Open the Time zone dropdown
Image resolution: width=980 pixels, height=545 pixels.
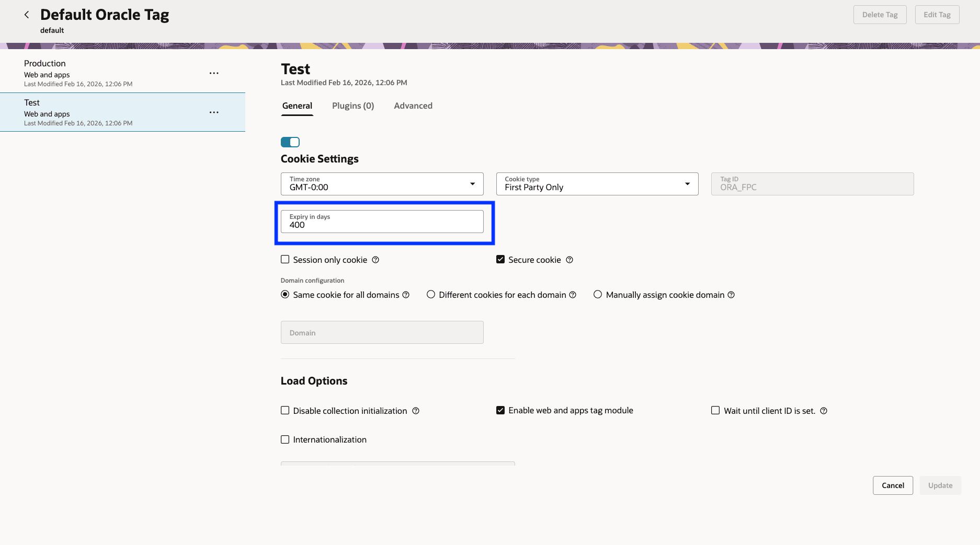pos(382,184)
